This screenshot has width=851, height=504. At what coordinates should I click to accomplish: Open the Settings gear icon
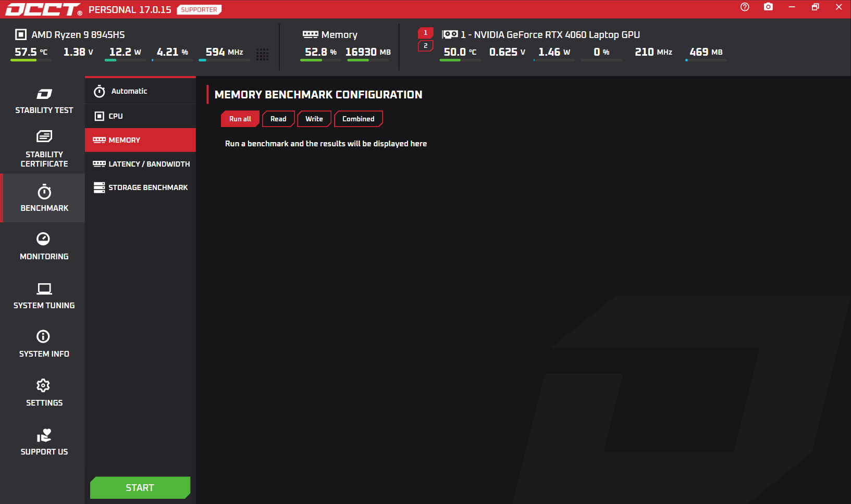click(43, 385)
